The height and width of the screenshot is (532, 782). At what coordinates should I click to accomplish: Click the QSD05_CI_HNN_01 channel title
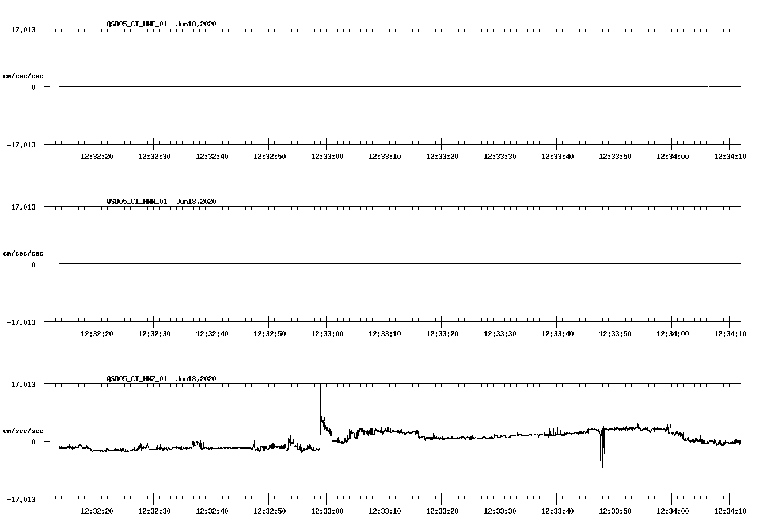click(136, 202)
